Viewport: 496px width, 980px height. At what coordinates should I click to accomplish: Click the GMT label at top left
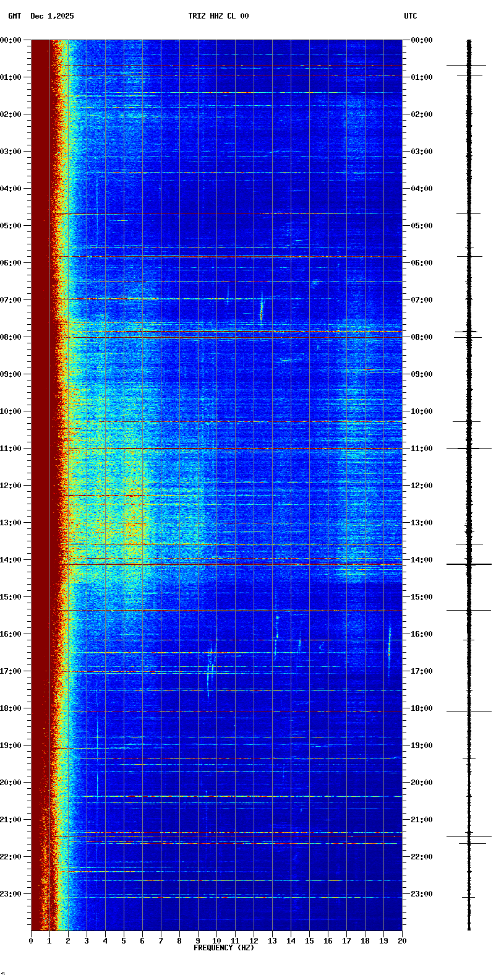pyautogui.click(x=14, y=16)
